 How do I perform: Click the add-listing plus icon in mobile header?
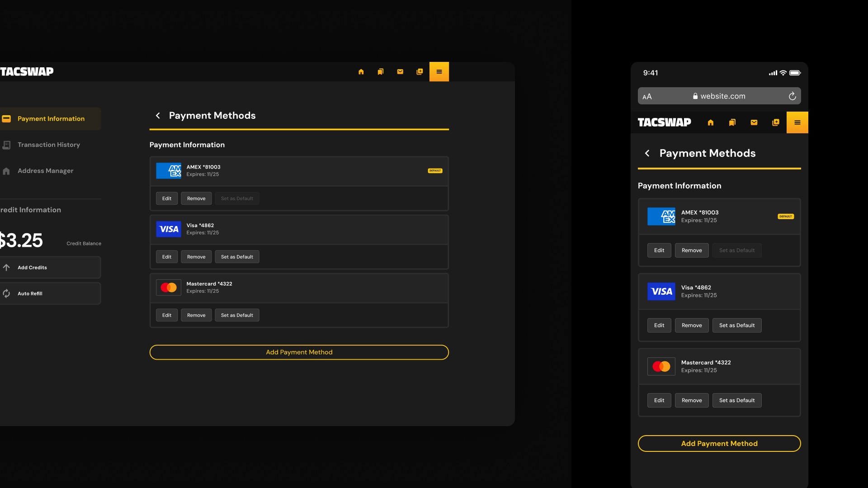tap(776, 122)
